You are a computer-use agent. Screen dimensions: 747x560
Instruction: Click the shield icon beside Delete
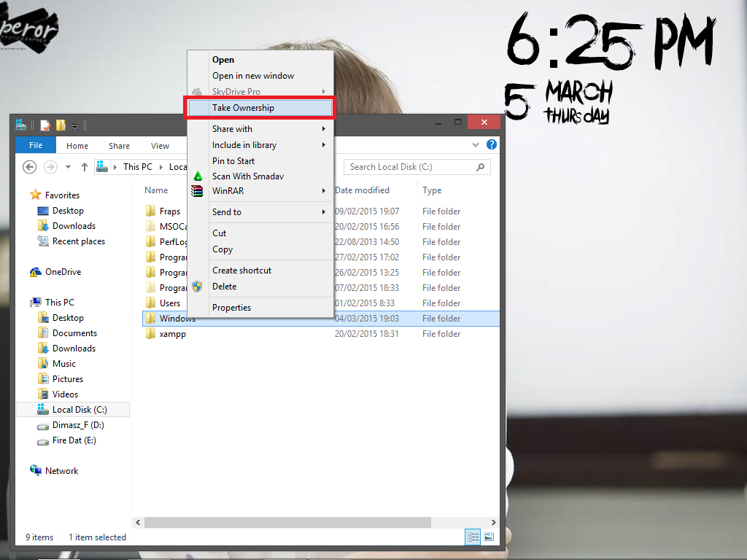197,286
